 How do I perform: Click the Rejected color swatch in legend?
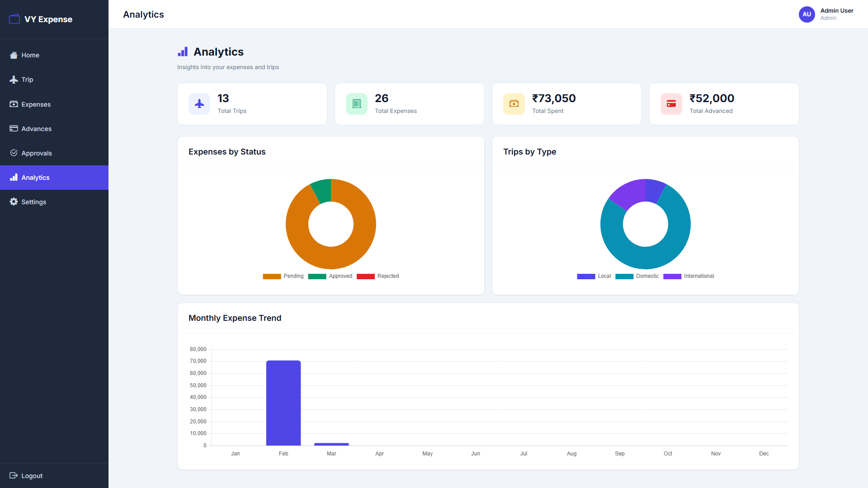366,276
